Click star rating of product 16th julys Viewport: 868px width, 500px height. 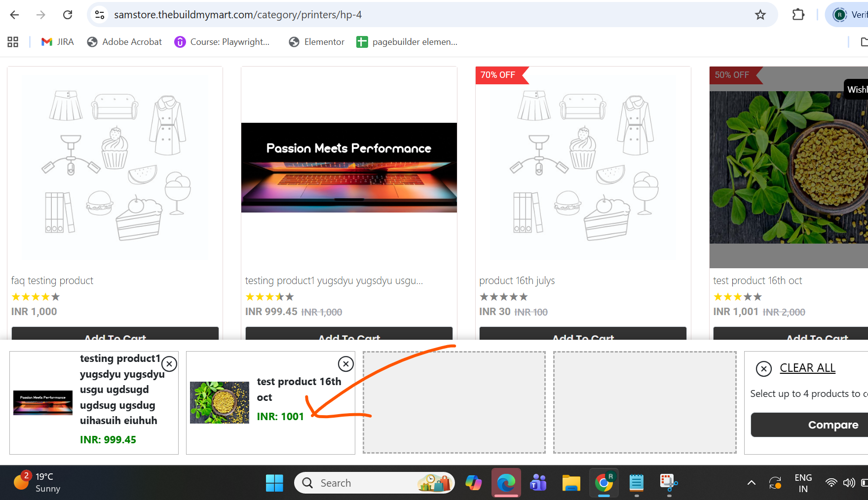tap(503, 297)
